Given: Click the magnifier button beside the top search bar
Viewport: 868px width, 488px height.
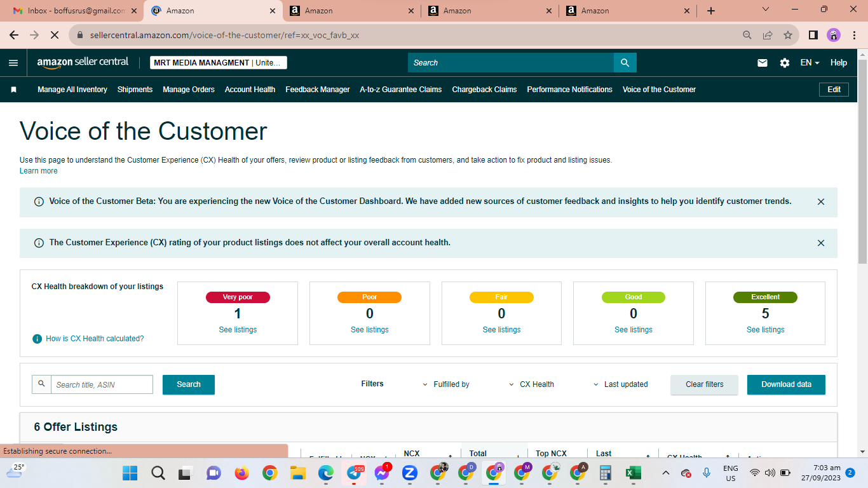Looking at the screenshot, I should [625, 63].
